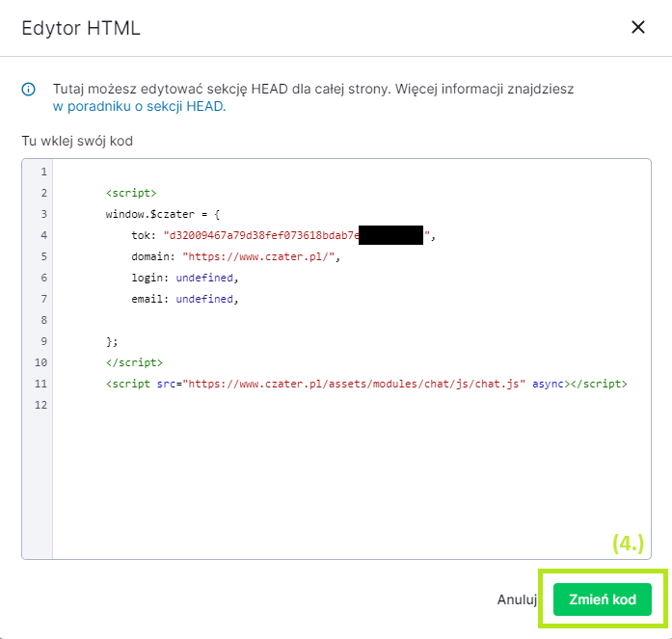Viewport: 672px width, 639px height.
Task: Click the closing </script> tag on line 10
Action: pyautogui.click(x=134, y=362)
